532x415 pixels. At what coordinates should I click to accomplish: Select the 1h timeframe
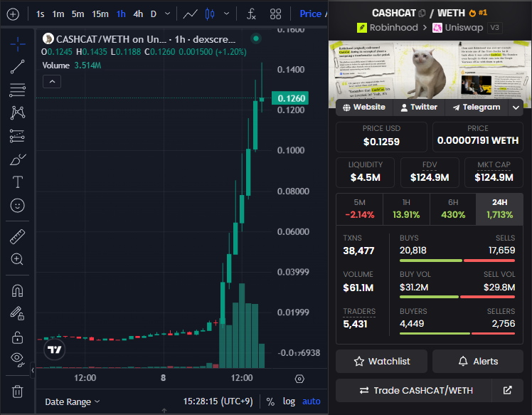click(121, 14)
